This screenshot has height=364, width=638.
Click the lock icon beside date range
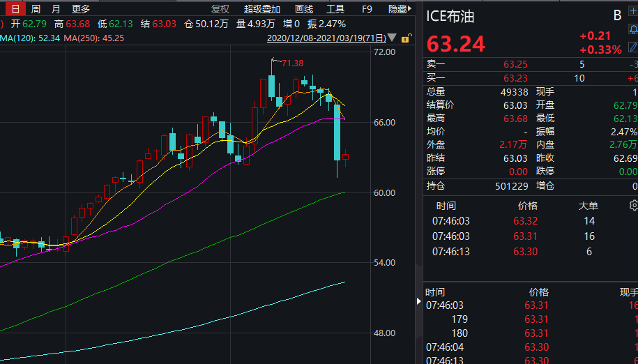(405, 38)
